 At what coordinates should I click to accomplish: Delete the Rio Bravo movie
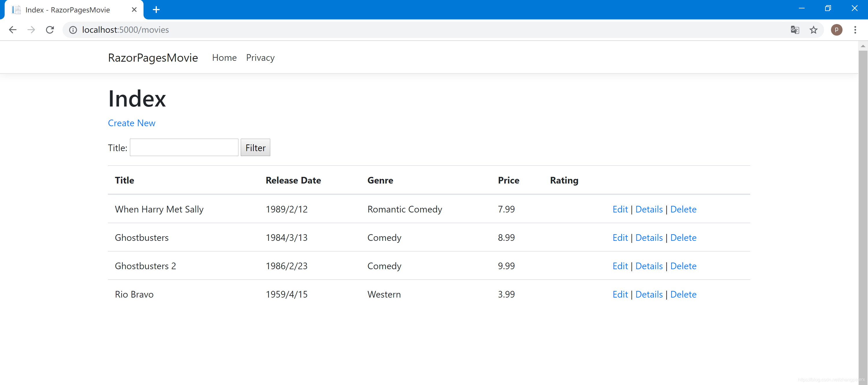pyautogui.click(x=683, y=294)
